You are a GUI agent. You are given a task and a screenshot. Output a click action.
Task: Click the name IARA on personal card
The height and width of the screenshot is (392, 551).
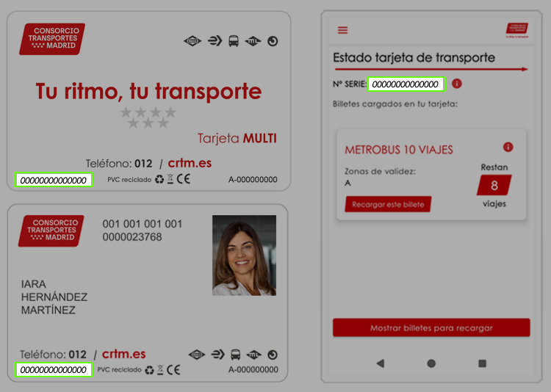pos(33,284)
